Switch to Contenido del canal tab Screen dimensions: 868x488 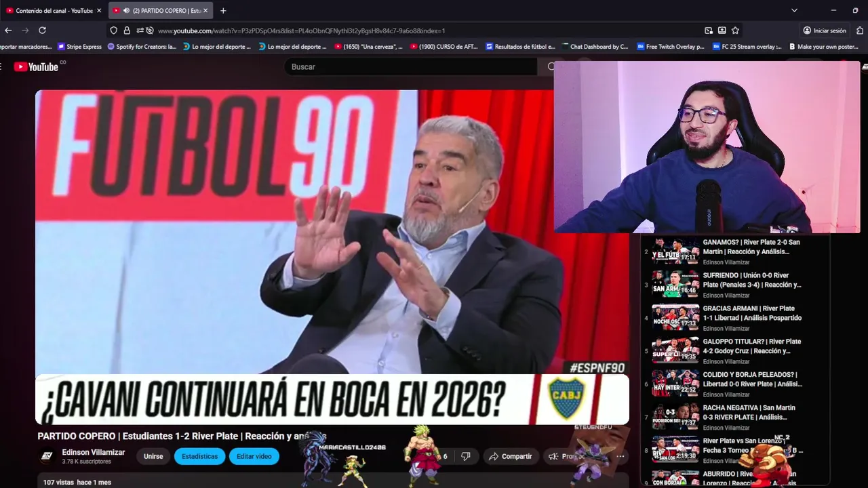(52, 11)
